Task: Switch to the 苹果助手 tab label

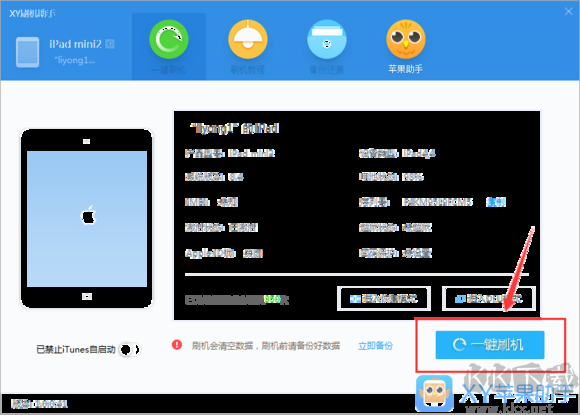Action: (x=405, y=69)
